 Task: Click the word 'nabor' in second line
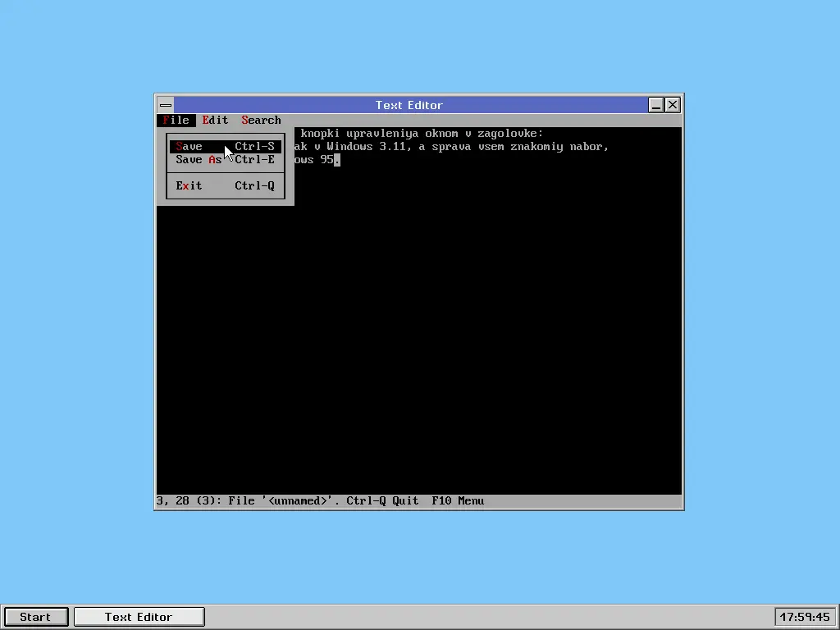(589, 147)
